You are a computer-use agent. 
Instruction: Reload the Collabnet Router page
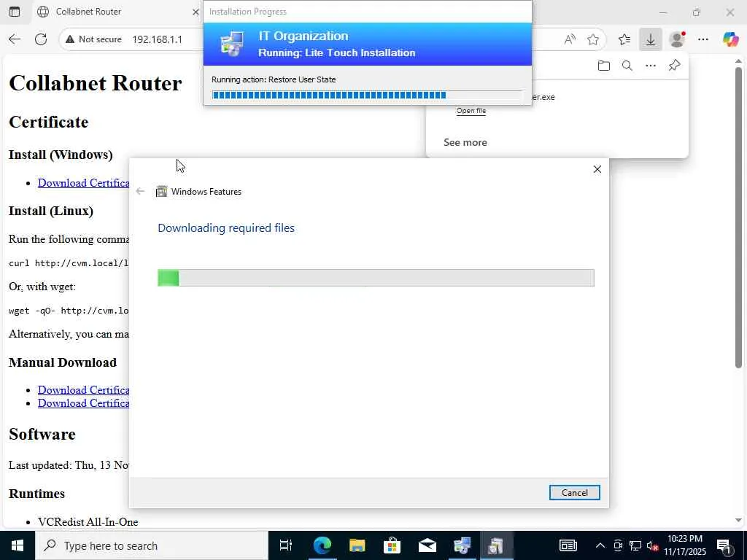click(41, 39)
